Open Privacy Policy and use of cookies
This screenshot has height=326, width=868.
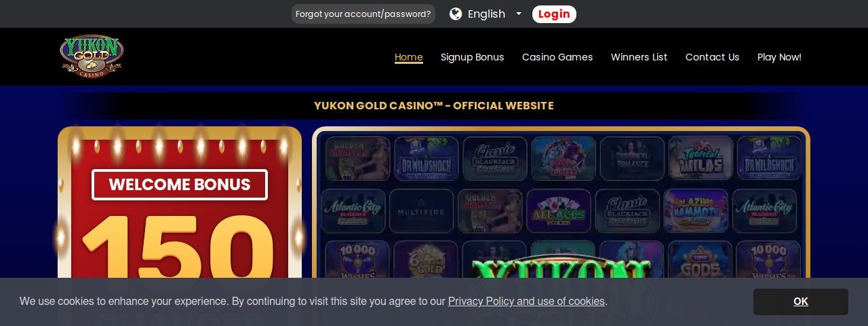(526, 301)
